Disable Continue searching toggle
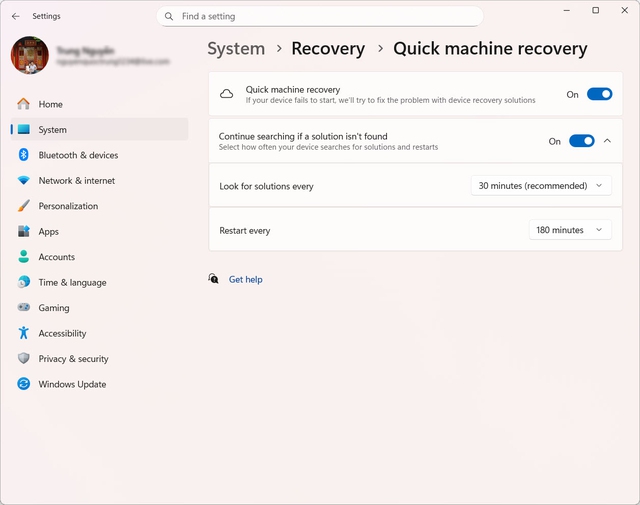This screenshot has width=640, height=505. click(582, 141)
